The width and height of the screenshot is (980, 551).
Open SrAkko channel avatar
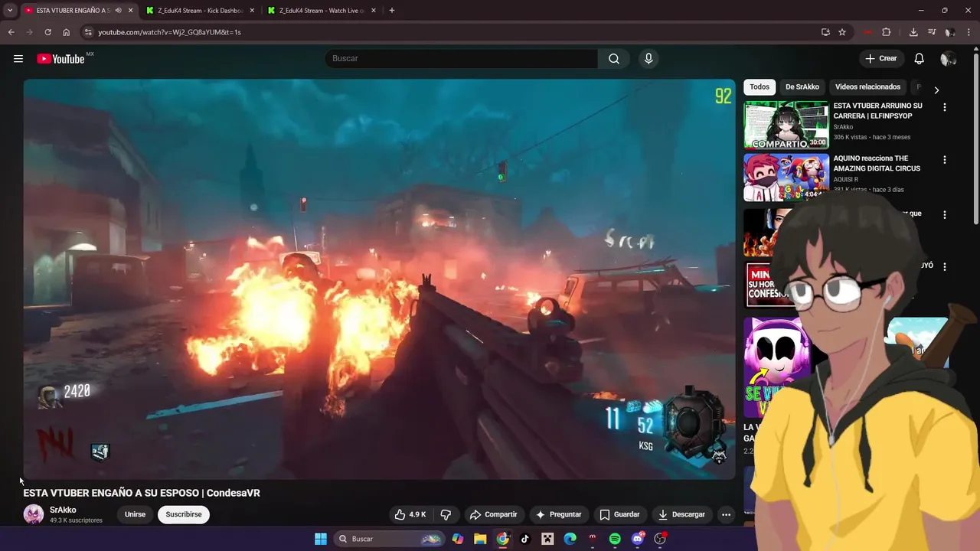(34, 514)
